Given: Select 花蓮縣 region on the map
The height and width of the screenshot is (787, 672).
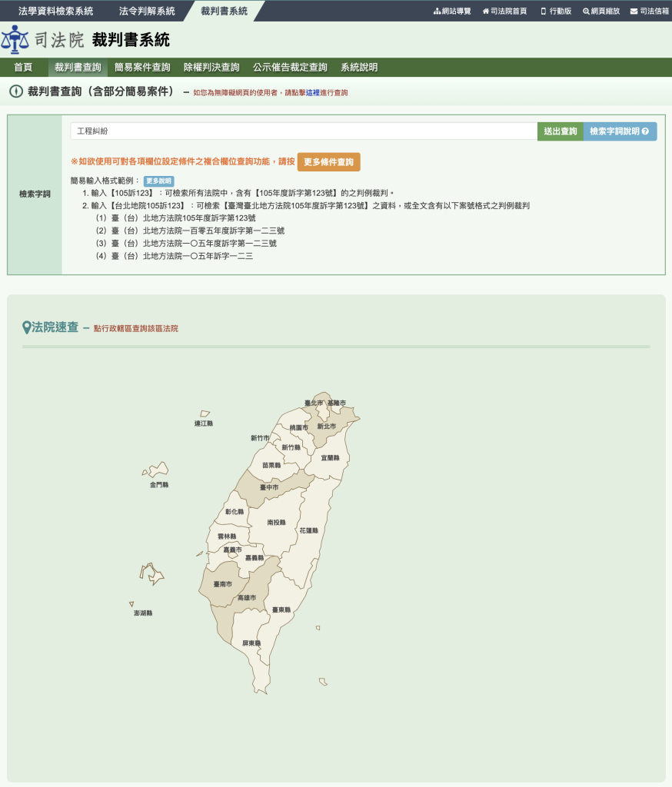Looking at the screenshot, I should pyautogui.click(x=308, y=530).
